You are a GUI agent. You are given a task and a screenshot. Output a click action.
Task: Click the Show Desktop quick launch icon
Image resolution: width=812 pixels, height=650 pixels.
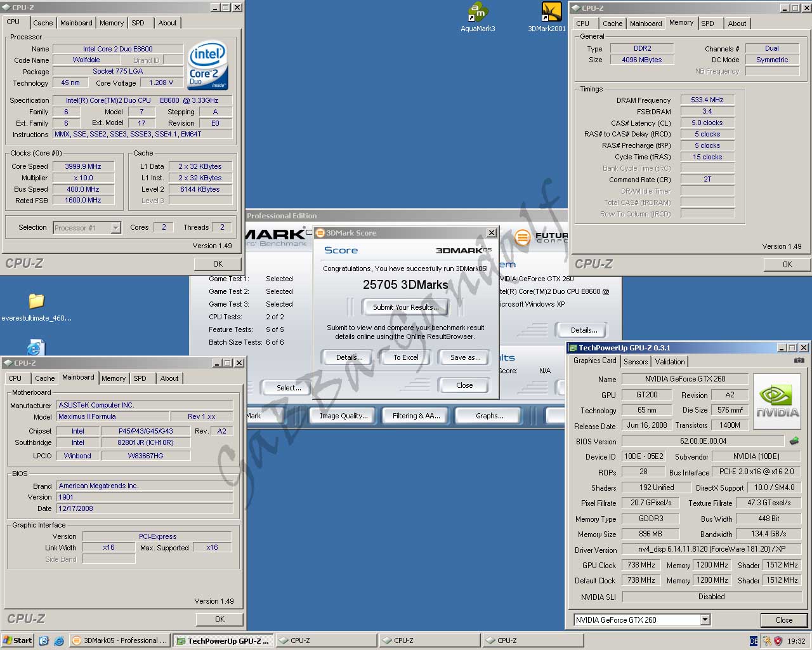click(44, 640)
